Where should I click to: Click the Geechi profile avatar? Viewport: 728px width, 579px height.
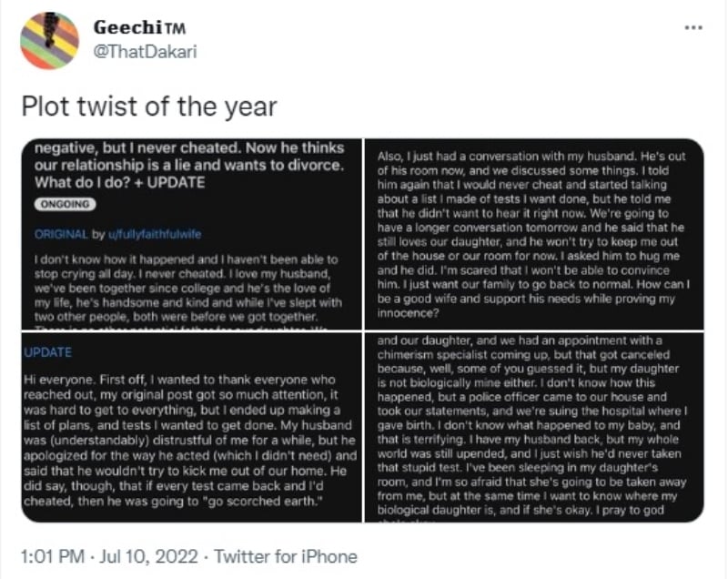pos(50,41)
